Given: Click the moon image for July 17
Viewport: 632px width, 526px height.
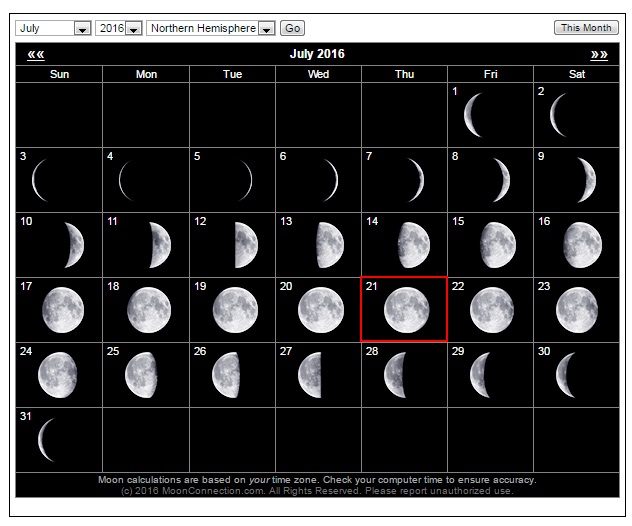Looking at the screenshot, I should [62, 310].
